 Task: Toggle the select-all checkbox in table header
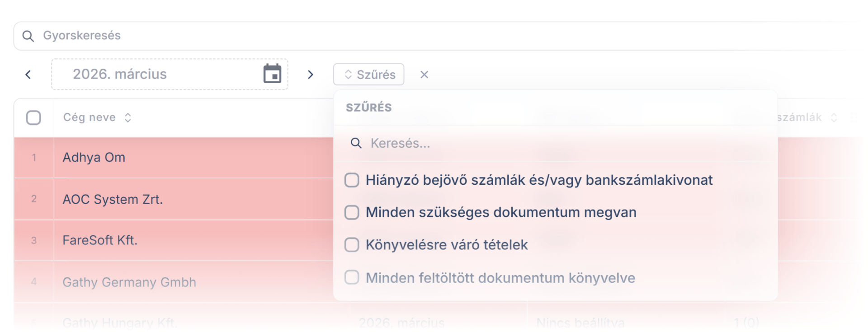(33, 117)
